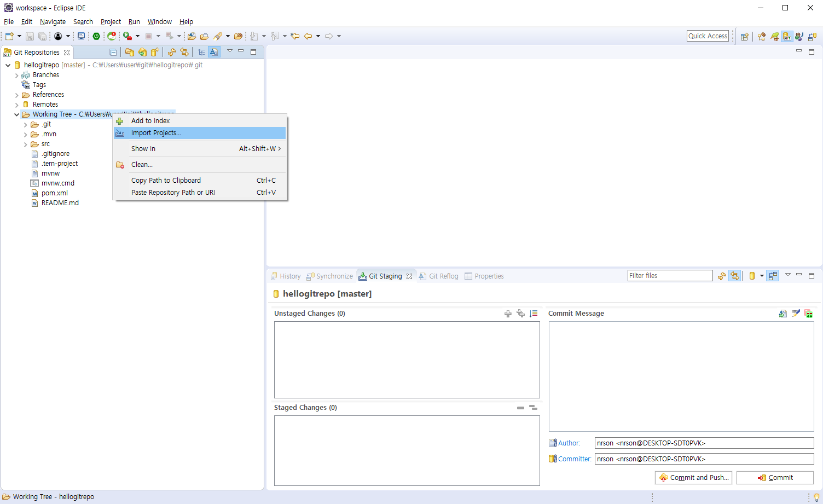Click the Filter files input field

tap(670, 276)
